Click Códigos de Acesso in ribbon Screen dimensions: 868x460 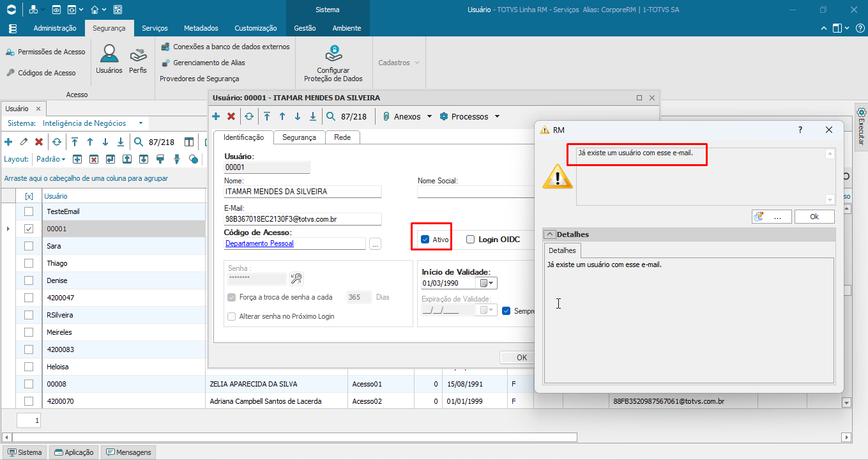41,73
